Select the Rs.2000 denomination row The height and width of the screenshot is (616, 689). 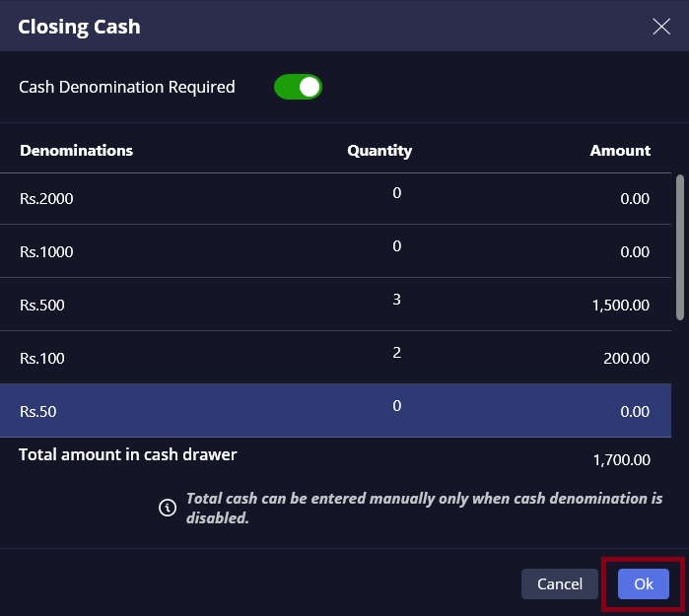click(x=46, y=199)
